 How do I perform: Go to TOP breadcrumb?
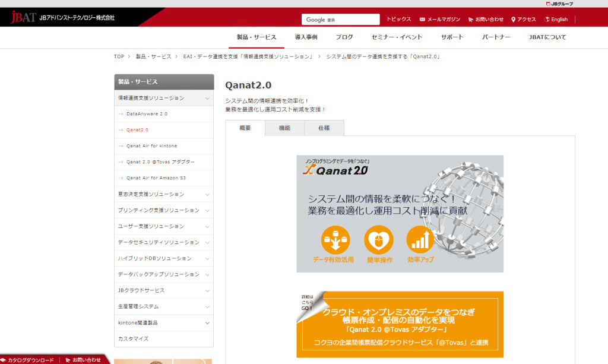119,56
